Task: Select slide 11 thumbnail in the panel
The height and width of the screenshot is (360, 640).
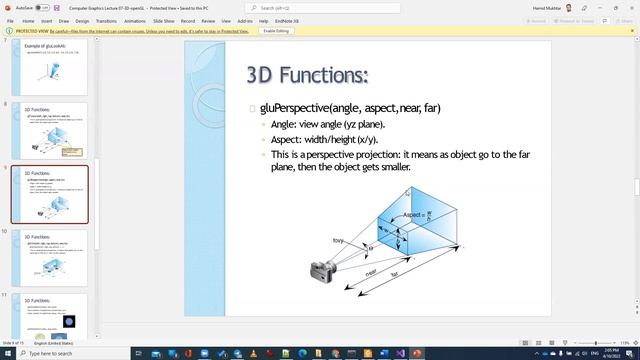Action: point(50,316)
